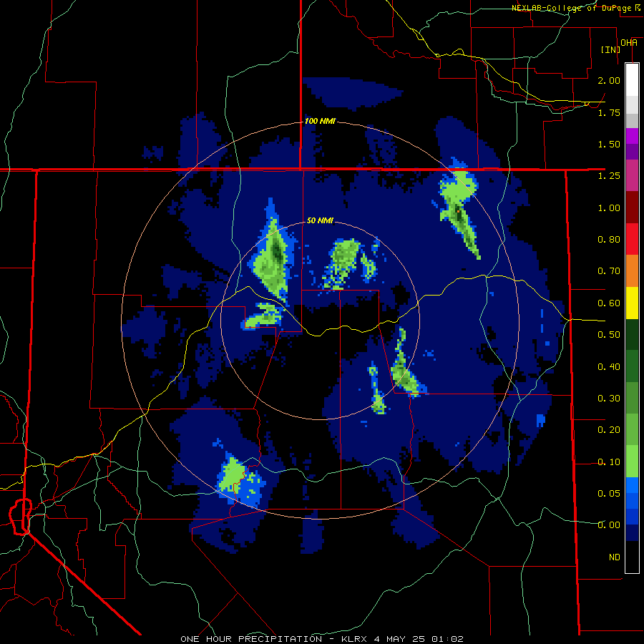
Task: Click the 0.40 legend value
Action: pyautogui.click(x=609, y=367)
